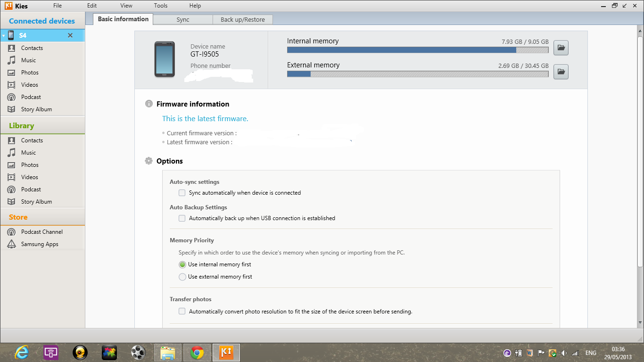Open the volume icon in system tray
The height and width of the screenshot is (362, 644).
click(564, 353)
